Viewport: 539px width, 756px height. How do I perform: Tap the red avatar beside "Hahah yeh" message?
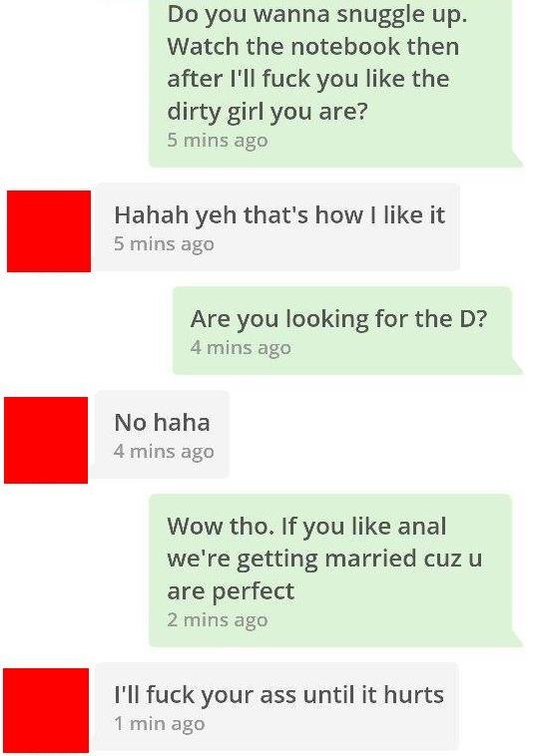pyautogui.click(x=49, y=231)
